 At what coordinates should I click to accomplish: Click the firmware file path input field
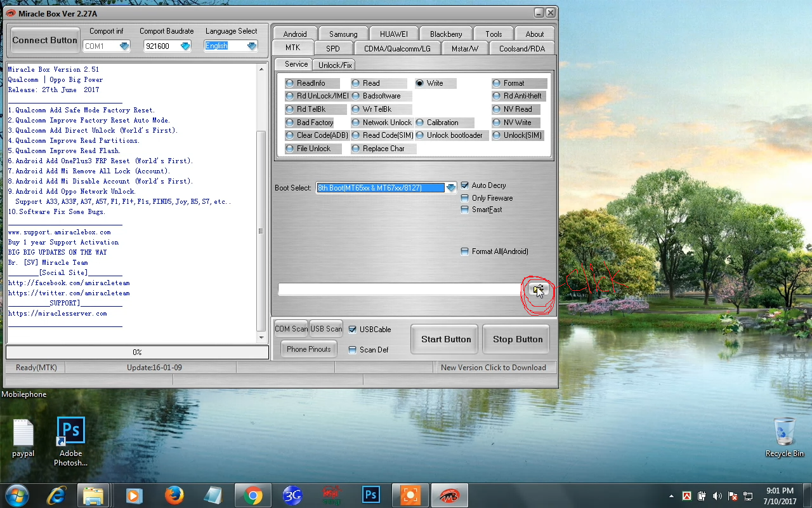[400, 290]
